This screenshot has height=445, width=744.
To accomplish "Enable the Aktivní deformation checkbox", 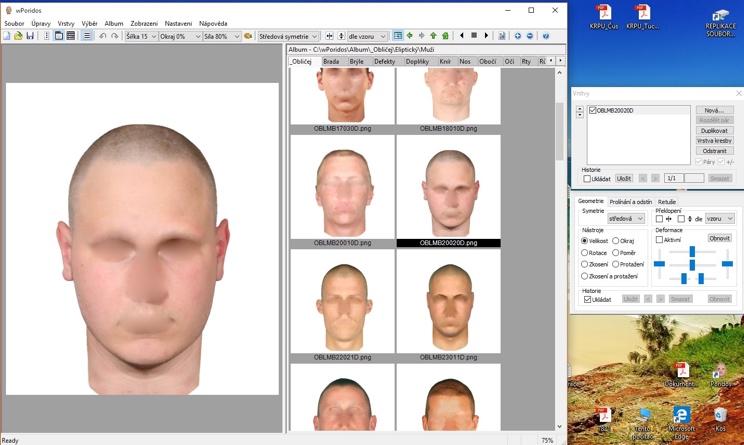I will click(x=659, y=240).
